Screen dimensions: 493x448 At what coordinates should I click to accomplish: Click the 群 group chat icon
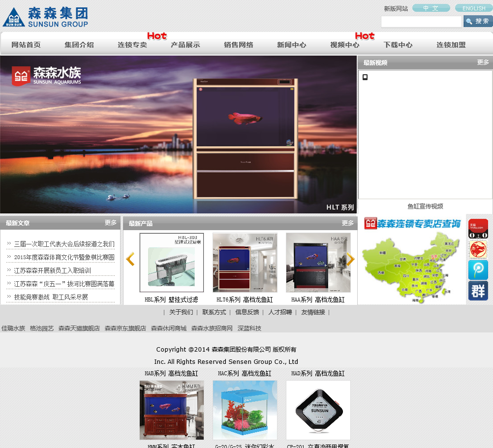coord(478,291)
